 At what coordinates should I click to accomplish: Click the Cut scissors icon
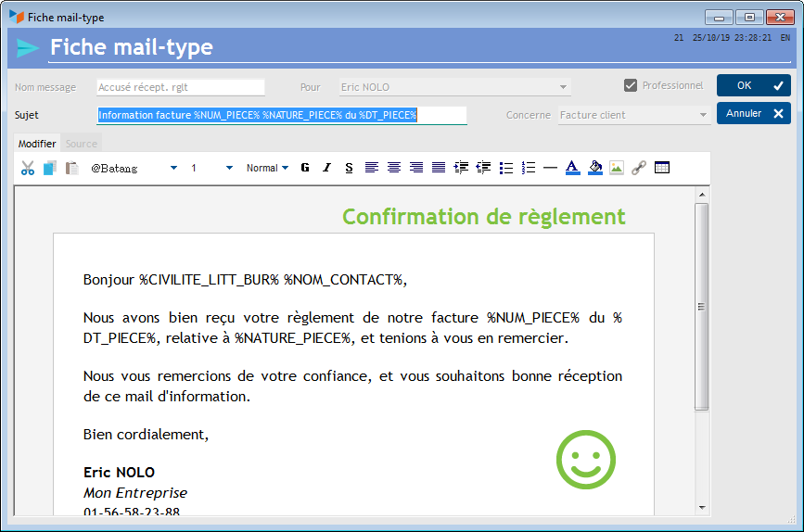[28, 168]
